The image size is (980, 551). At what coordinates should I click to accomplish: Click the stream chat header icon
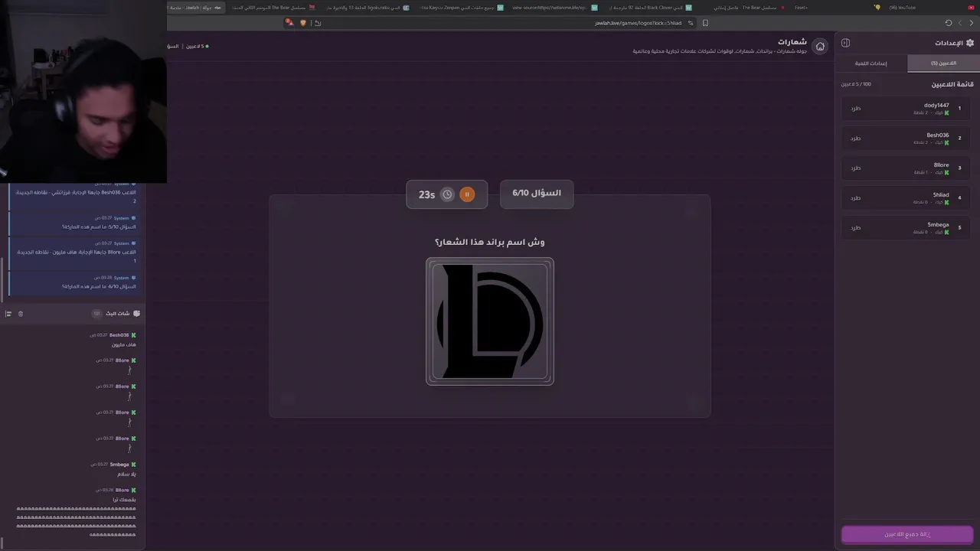click(x=136, y=314)
